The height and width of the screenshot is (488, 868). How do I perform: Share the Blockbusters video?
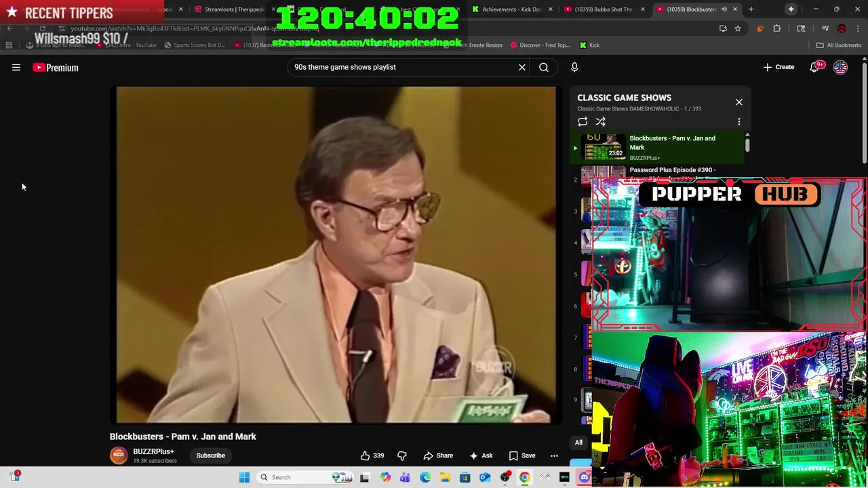click(x=438, y=455)
